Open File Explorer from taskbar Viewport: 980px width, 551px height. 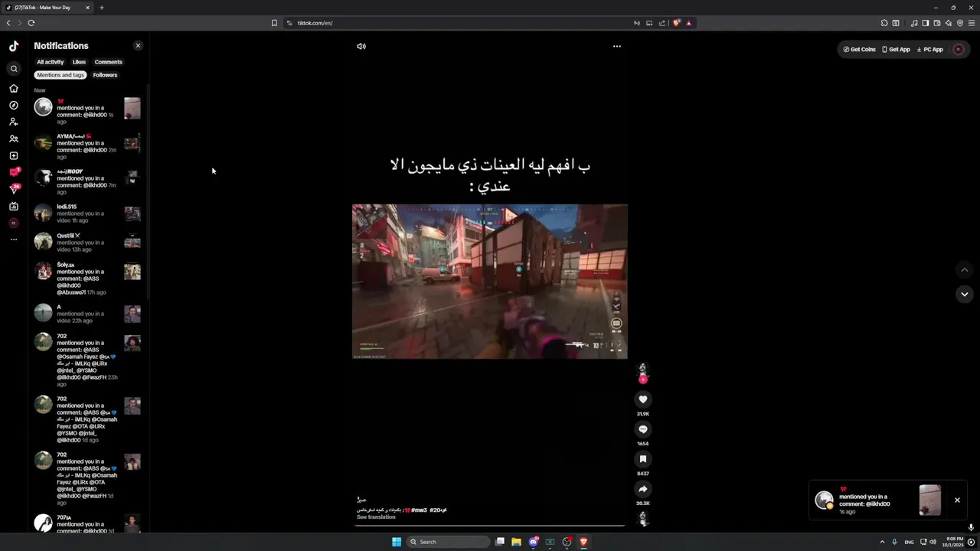coord(517,542)
